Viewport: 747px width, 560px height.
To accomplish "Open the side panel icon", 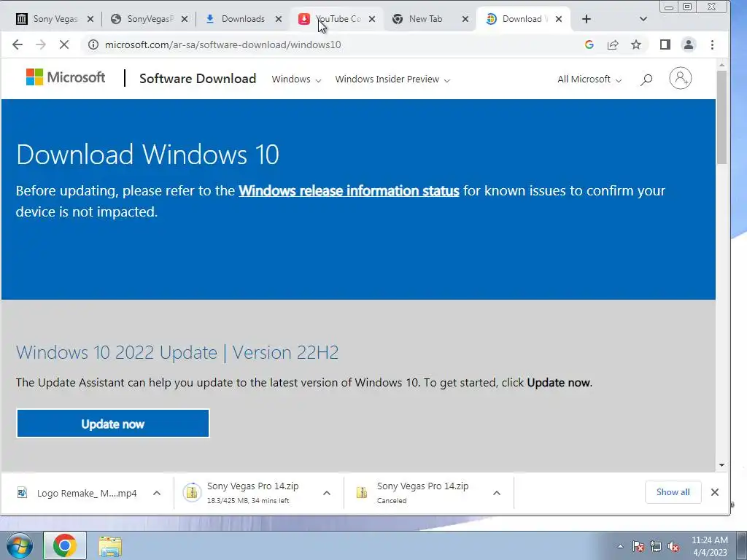I will point(665,44).
